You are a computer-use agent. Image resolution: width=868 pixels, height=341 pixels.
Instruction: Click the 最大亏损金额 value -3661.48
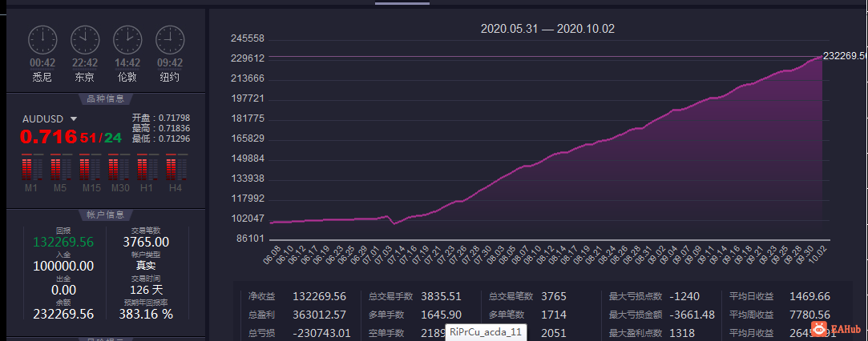tap(692, 315)
